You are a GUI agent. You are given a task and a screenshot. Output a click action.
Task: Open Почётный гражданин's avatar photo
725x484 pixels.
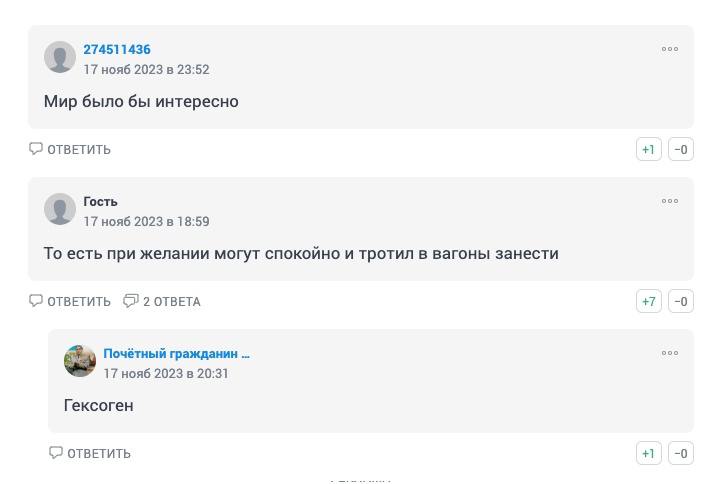[x=80, y=361]
